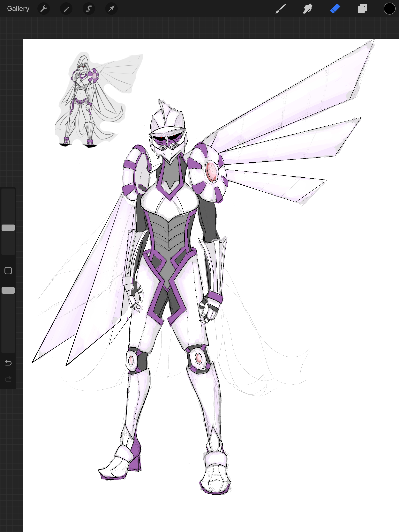This screenshot has height=532, width=399.
Task: Tap the red gem on the shoulder armor
Action: point(212,172)
